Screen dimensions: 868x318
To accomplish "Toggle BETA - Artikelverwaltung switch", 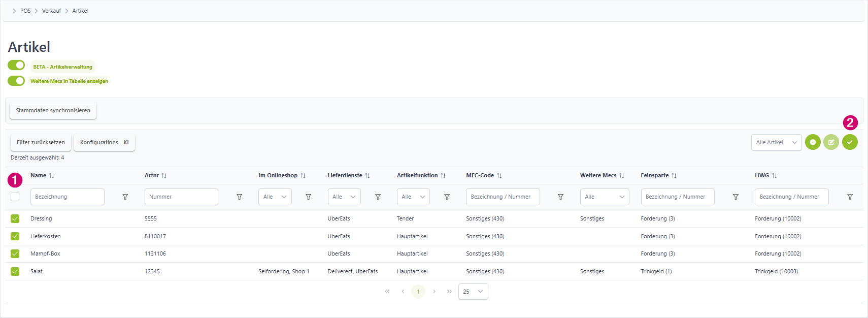I will (16, 65).
